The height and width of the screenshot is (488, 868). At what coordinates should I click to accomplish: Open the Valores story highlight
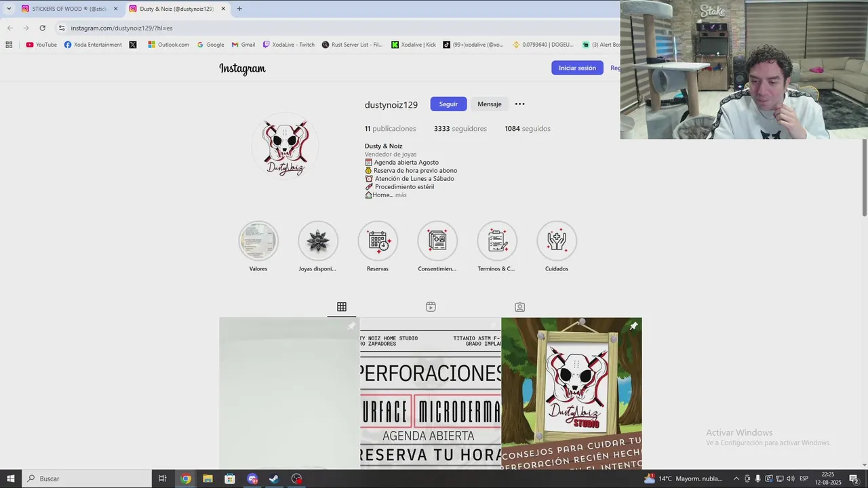coord(258,241)
